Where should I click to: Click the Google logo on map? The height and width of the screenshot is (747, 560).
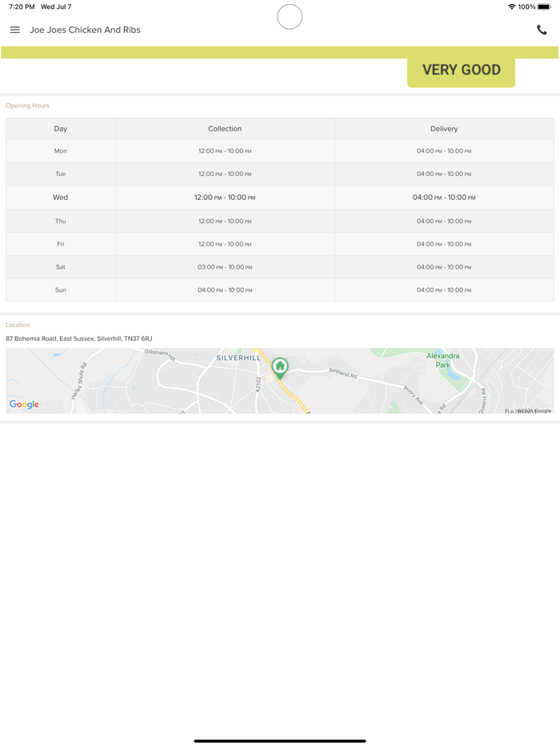[24, 405]
